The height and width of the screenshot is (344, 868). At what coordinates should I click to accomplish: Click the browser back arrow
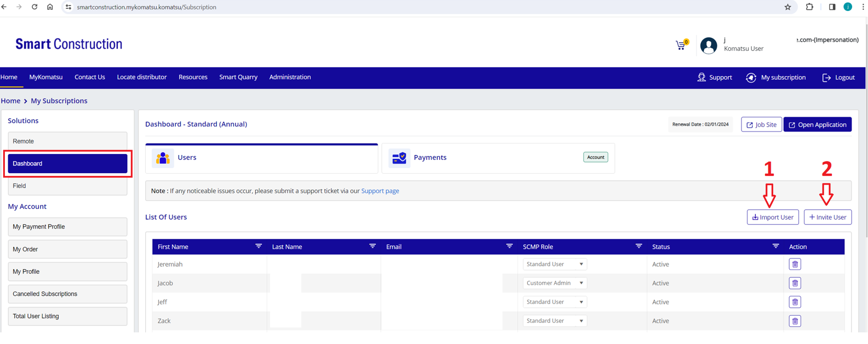[4, 7]
